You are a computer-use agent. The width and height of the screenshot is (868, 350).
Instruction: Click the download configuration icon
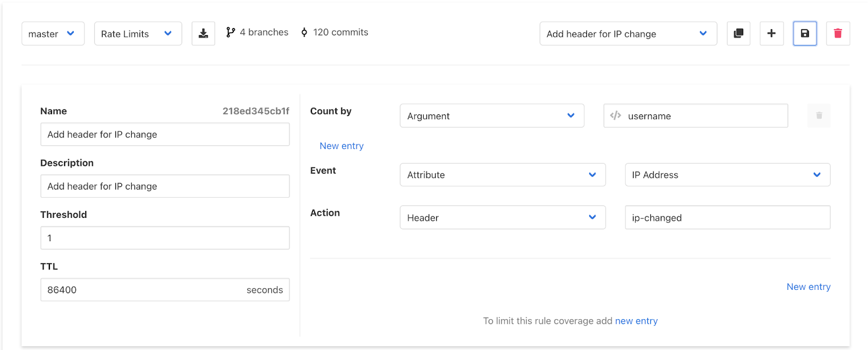pos(203,34)
